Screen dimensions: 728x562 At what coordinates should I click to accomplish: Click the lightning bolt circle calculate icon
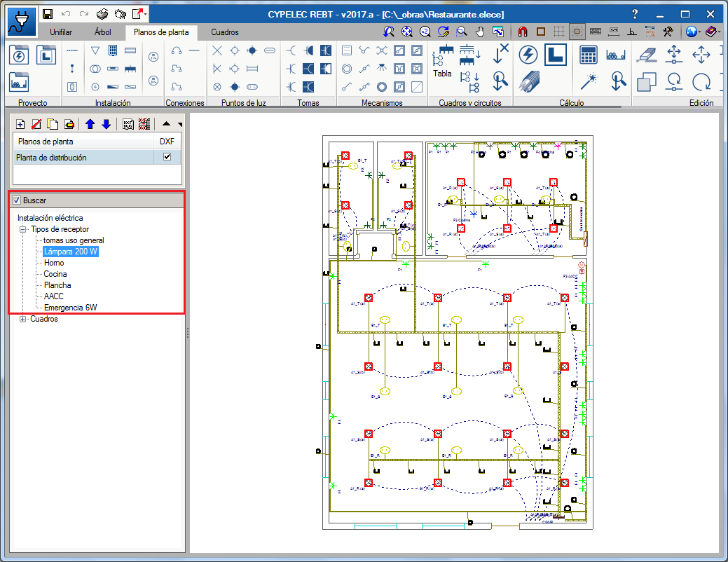click(x=528, y=55)
